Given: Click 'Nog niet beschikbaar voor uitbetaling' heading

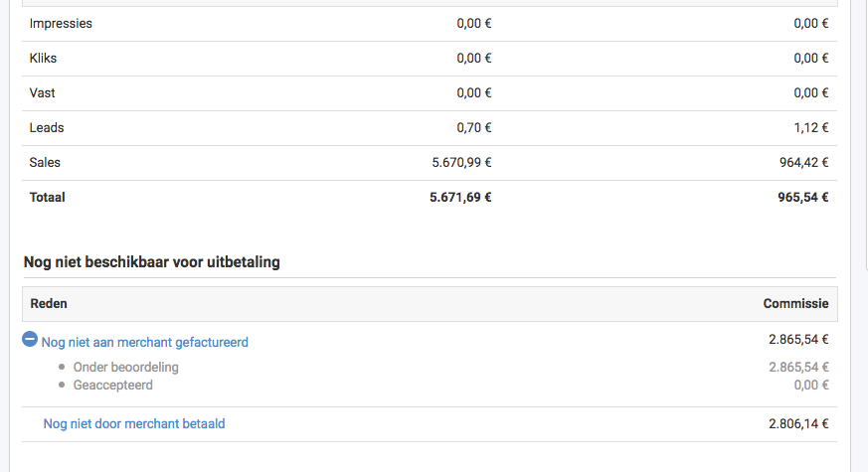Looking at the screenshot, I should 152,262.
